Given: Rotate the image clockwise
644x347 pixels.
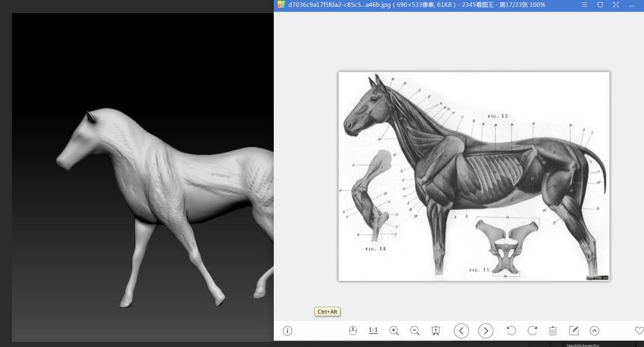Looking at the screenshot, I should tap(532, 331).
